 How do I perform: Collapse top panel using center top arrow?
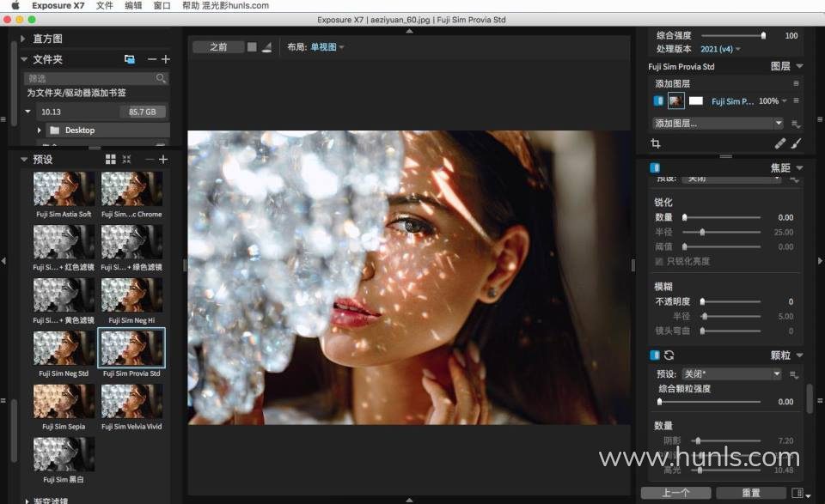[409, 31]
